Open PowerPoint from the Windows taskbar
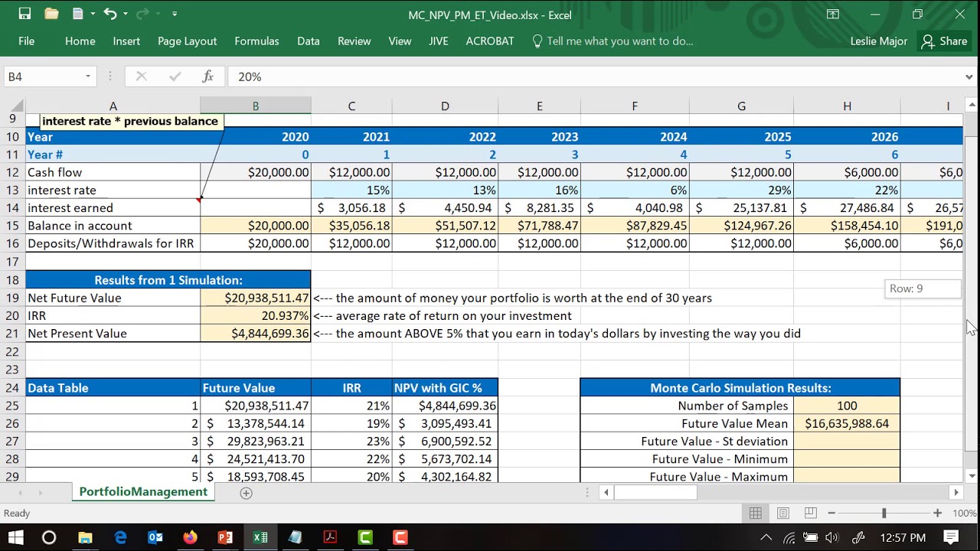Viewport: 980px width, 551px height. [225, 537]
